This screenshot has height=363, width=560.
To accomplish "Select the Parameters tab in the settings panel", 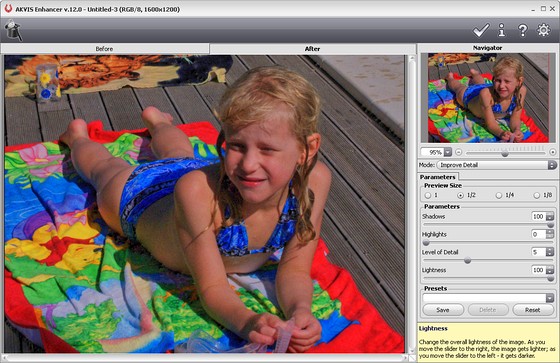I will click(x=438, y=177).
